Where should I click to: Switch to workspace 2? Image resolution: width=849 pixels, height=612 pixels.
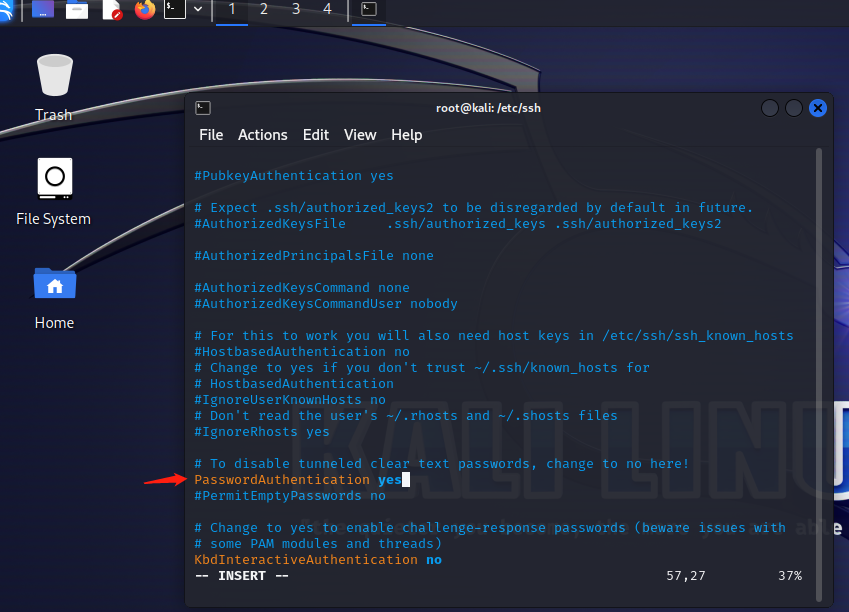[264, 10]
